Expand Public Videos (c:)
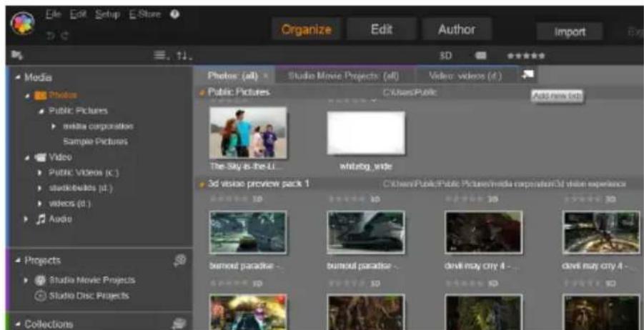Viewport: 644px width, 330px height. tap(40, 173)
